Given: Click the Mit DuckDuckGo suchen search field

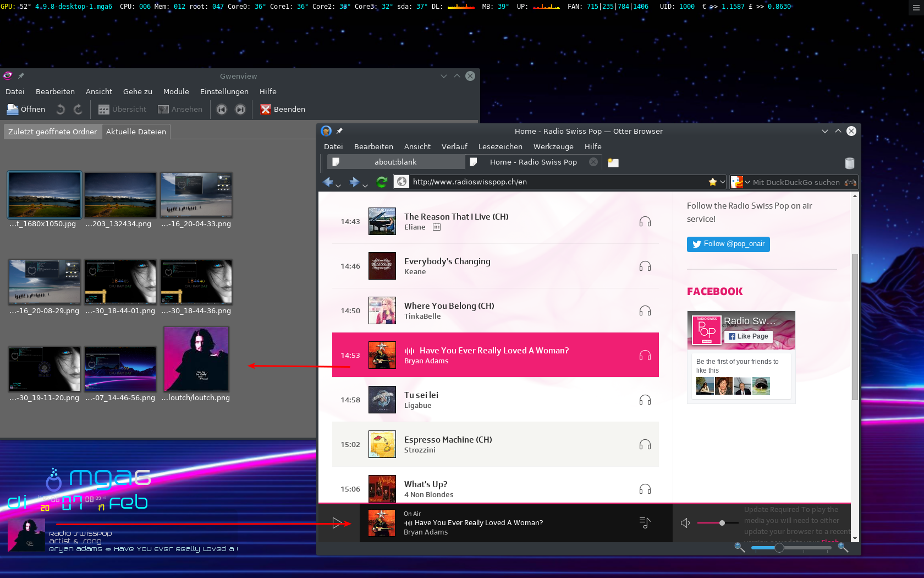Looking at the screenshot, I should [796, 182].
